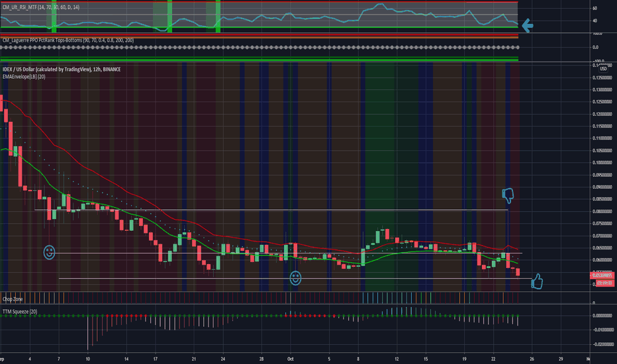Click the 0.11000000 price axis label
Screen dimensions: 617x364
[x=602, y=138]
